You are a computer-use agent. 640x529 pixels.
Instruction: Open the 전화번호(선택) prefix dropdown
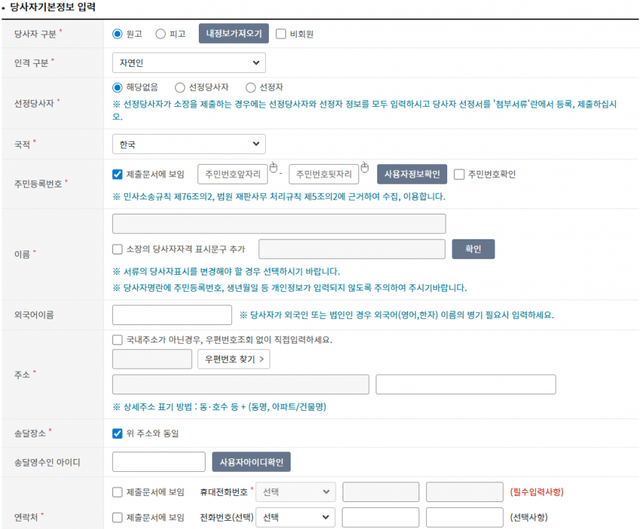[x=295, y=518]
